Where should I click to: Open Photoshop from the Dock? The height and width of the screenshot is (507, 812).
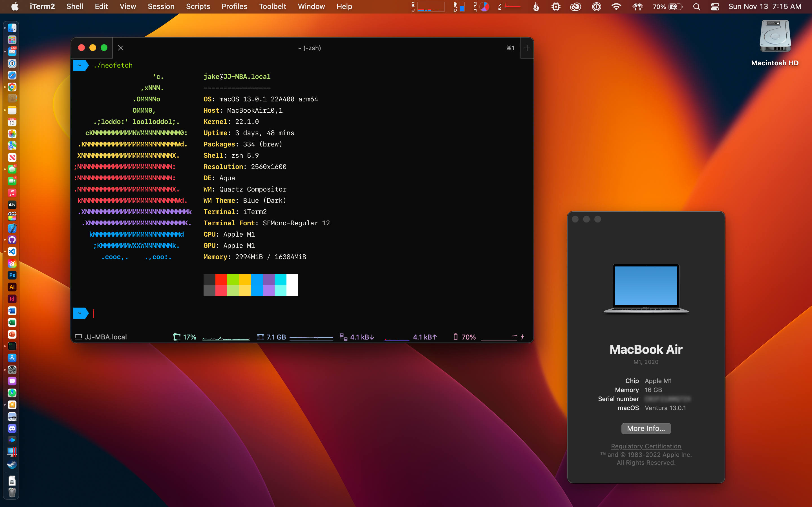click(x=12, y=275)
